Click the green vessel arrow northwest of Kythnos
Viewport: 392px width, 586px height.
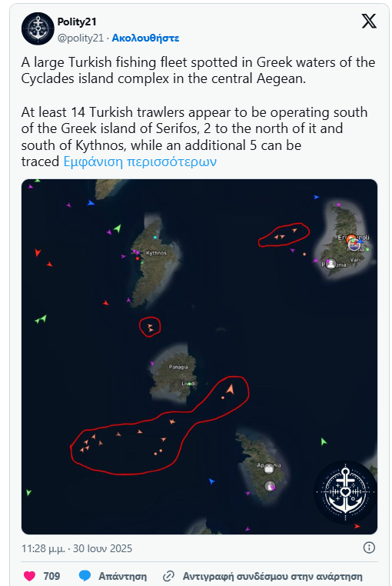(x=118, y=228)
